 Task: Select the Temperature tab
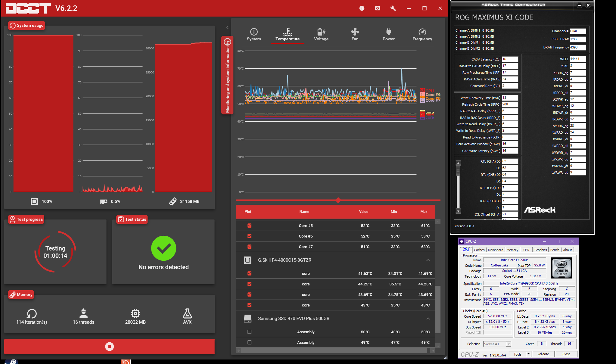click(x=288, y=35)
